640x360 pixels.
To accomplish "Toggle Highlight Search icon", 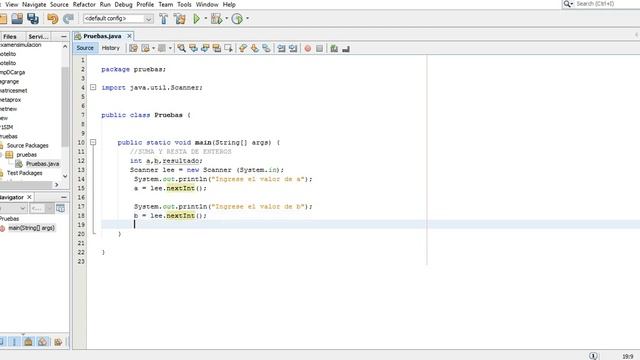I will point(217,48).
